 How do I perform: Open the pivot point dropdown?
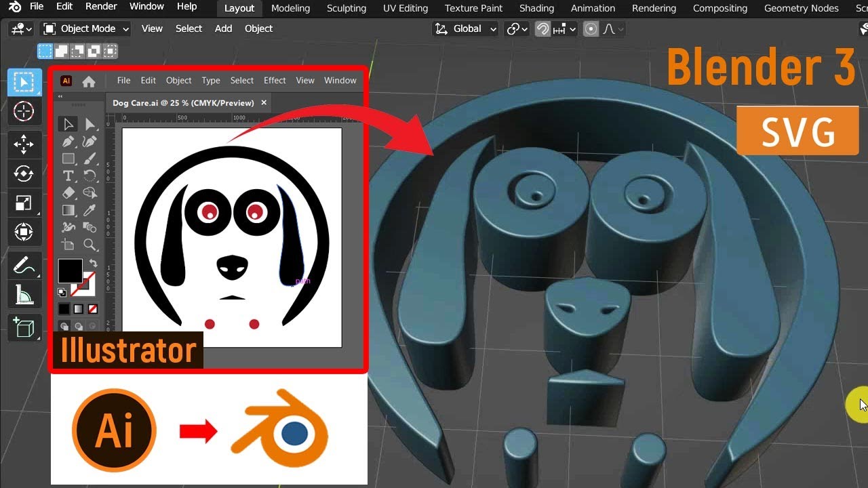point(517,28)
